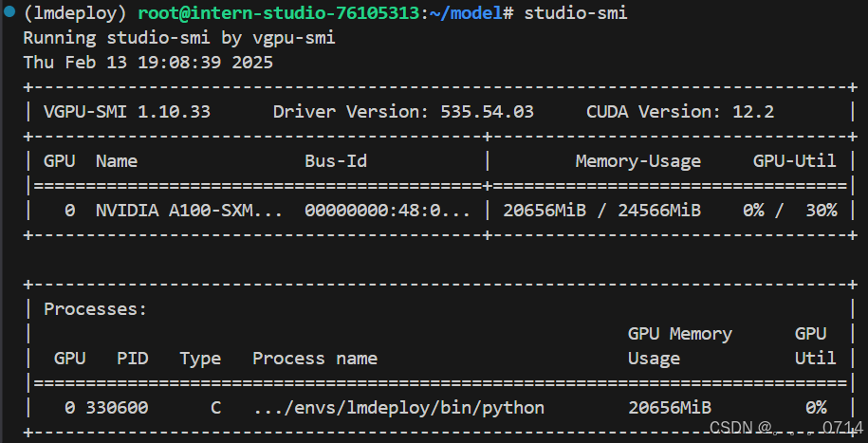The width and height of the screenshot is (868, 443).
Task: Select the .../envs/lmdeploy/bin/python process name
Action: click(x=398, y=408)
